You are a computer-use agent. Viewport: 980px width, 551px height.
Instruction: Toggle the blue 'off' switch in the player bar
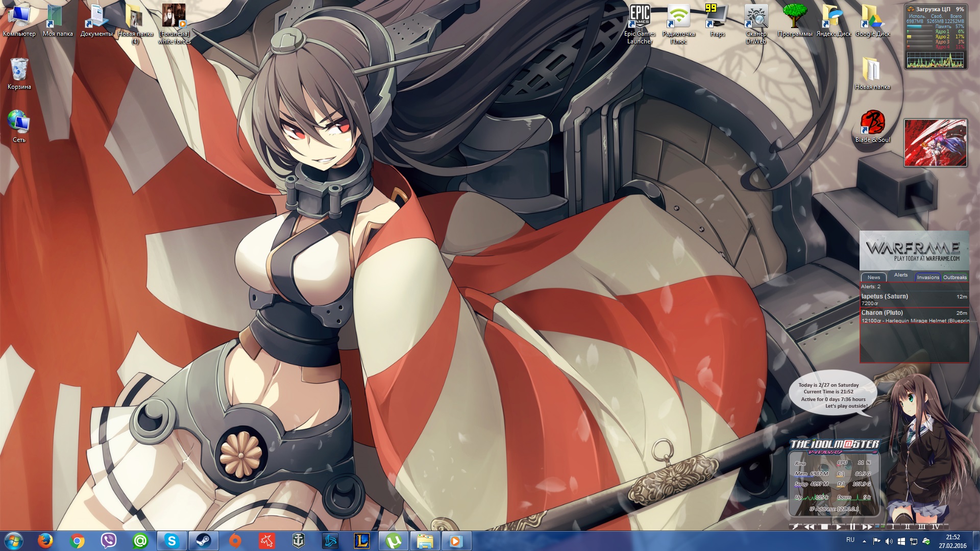[x=877, y=527]
